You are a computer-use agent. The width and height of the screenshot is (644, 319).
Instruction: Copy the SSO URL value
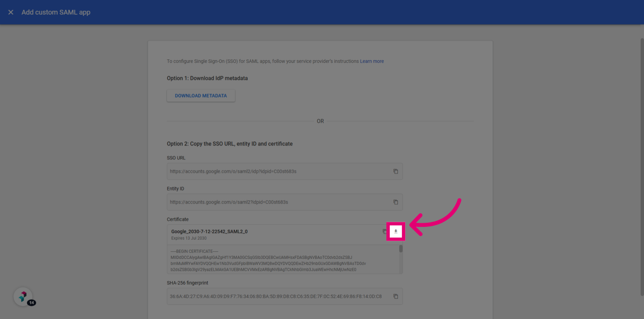coord(396,171)
